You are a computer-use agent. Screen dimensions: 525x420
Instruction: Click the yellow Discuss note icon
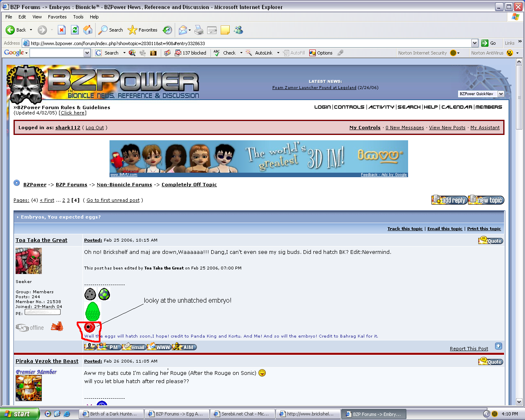pyautogui.click(x=225, y=30)
